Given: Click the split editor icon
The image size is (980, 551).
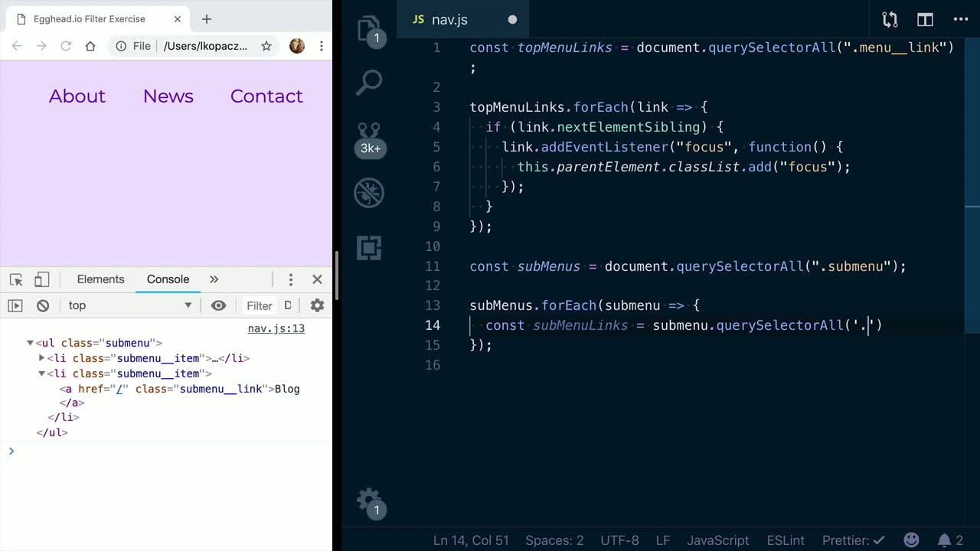Looking at the screenshot, I should click(925, 20).
